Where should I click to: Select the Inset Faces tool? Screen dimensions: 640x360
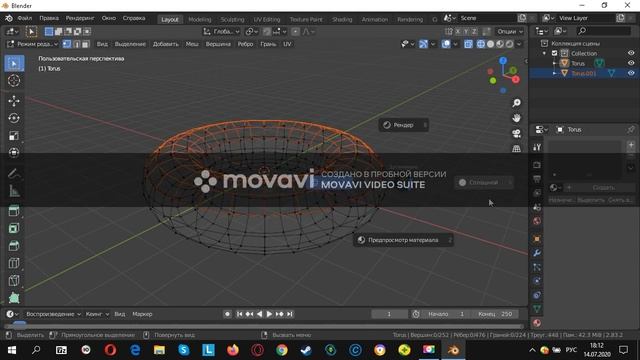pos(14,228)
